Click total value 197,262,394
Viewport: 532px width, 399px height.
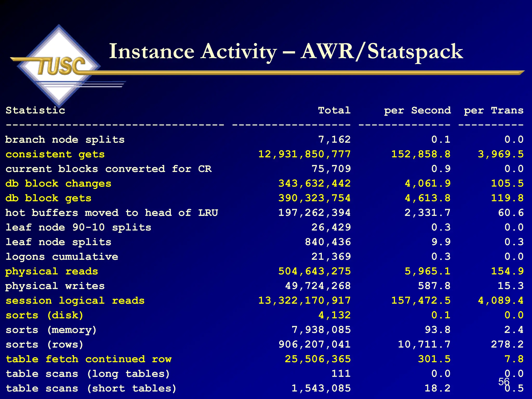(x=315, y=213)
